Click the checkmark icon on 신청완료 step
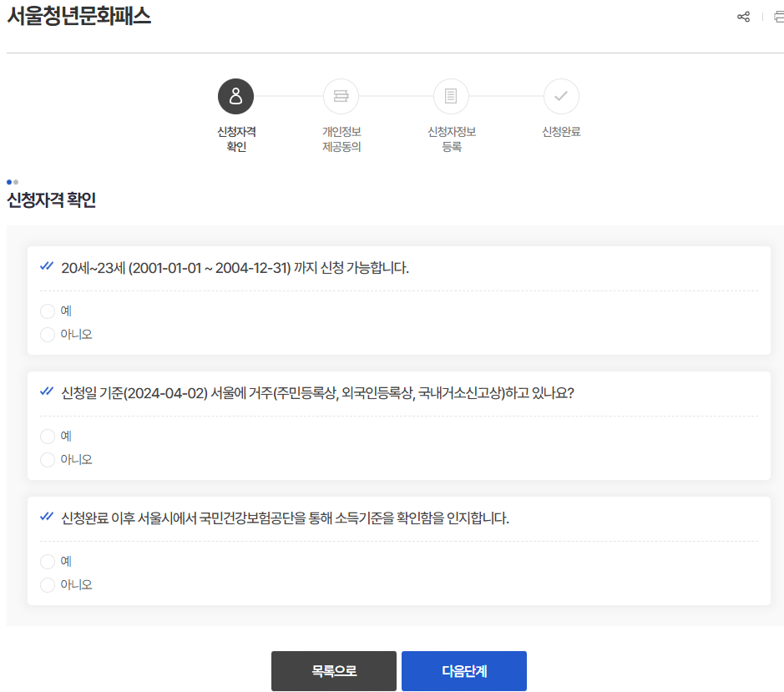The width and height of the screenshot is (784, 692). [x=561, y=96]
